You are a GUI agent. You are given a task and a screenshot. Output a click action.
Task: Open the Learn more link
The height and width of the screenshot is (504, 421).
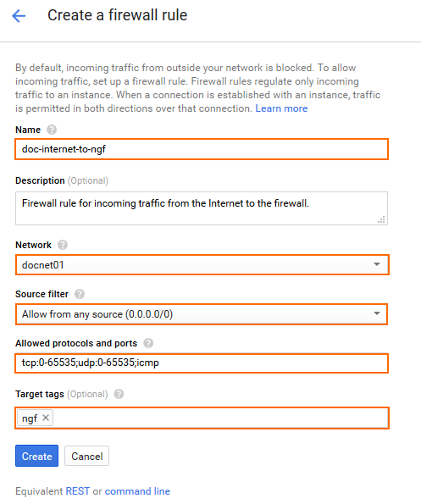[x=281, y=108]
